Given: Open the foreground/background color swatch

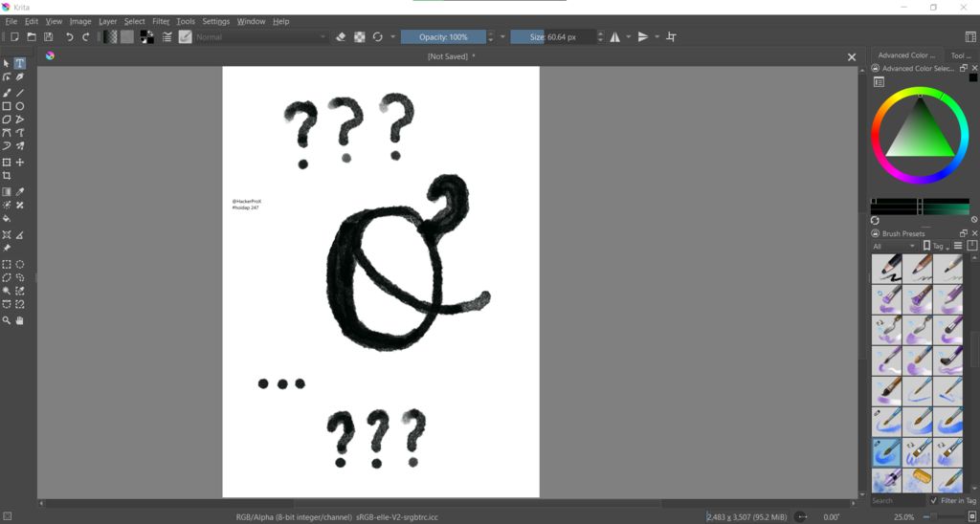Looking at the screenshot, I should [146, 37].
